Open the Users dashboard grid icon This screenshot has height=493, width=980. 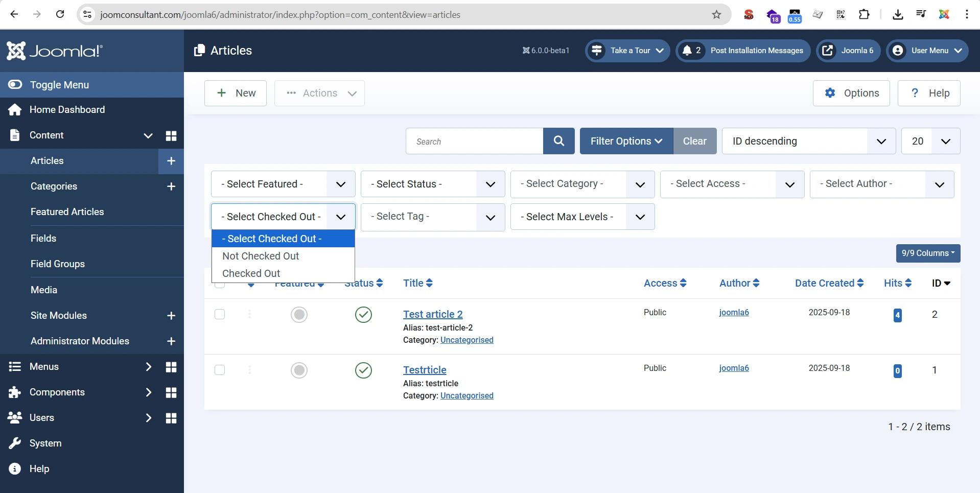pos(171,418)
